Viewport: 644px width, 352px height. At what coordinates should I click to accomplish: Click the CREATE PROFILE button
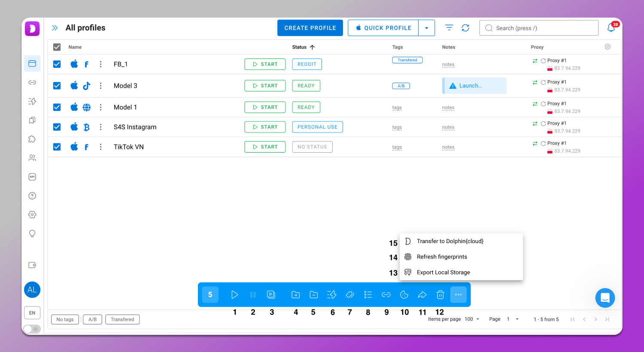pyautogui.click(x=310, y=28)
